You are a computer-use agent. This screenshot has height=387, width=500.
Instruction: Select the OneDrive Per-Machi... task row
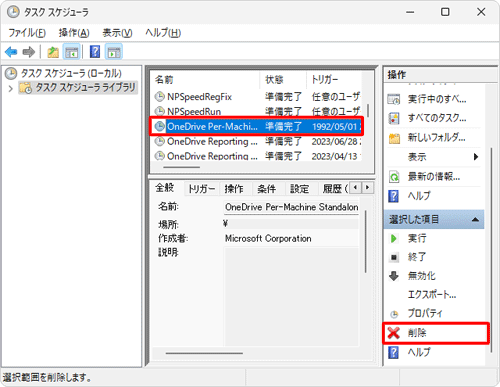(x=257, y=126)
